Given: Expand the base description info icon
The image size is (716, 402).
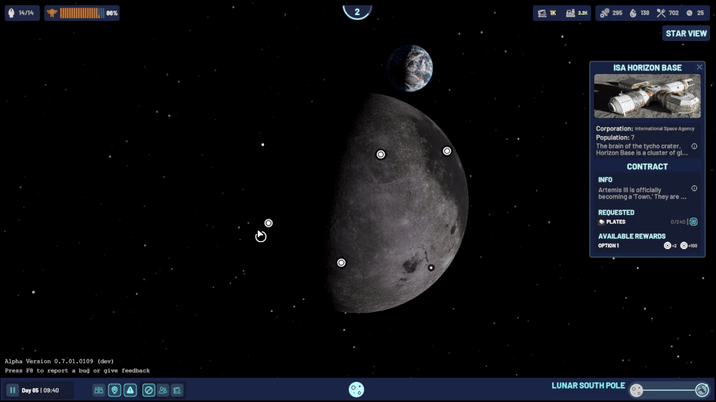Looking at the screenshot, I should click(694, 146).
